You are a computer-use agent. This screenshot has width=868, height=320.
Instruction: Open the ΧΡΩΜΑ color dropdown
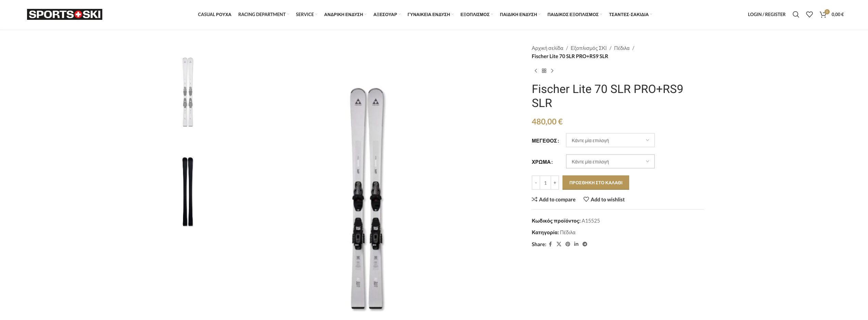click(610, 161)
